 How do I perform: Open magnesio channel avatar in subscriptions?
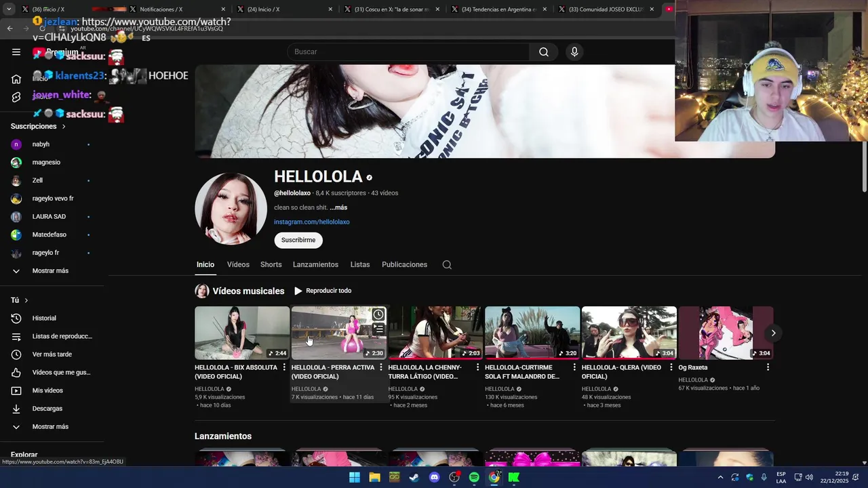16,163
